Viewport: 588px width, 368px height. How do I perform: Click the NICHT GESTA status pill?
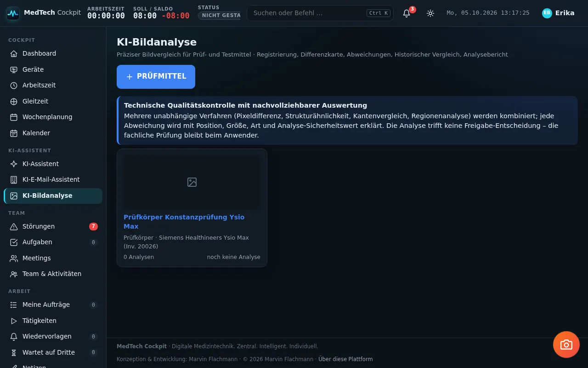coord(219,16)
